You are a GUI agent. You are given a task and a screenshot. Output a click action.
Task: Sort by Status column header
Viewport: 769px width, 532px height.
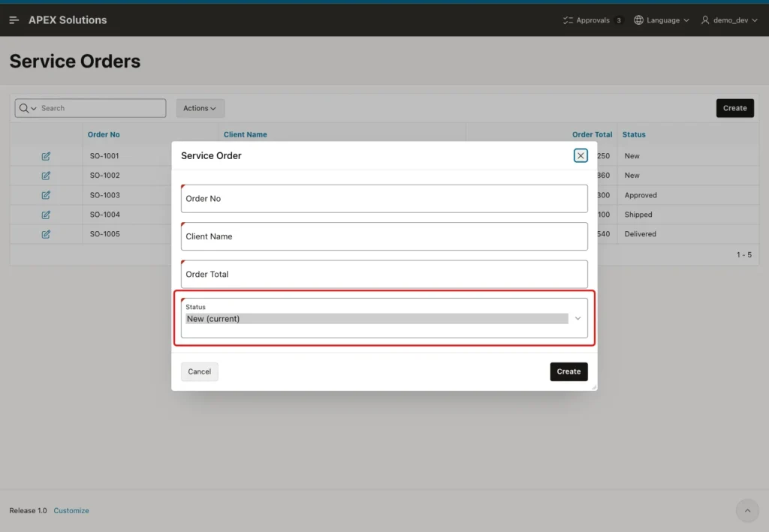click(634, 134)
